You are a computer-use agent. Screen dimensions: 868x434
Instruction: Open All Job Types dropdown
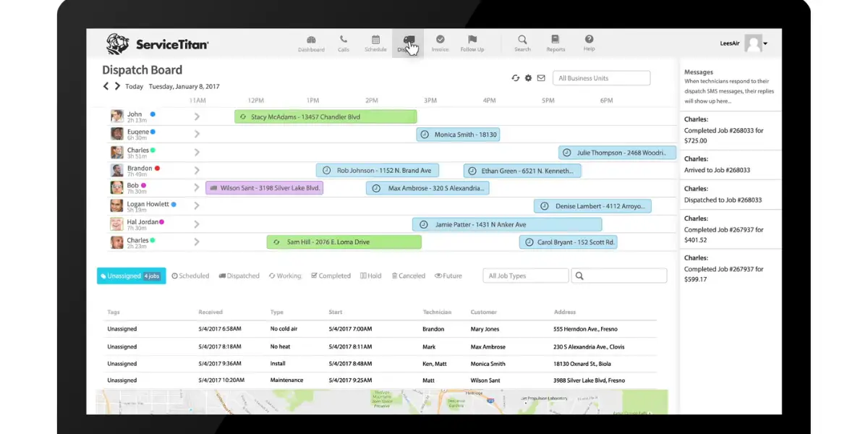click(526, 276)
